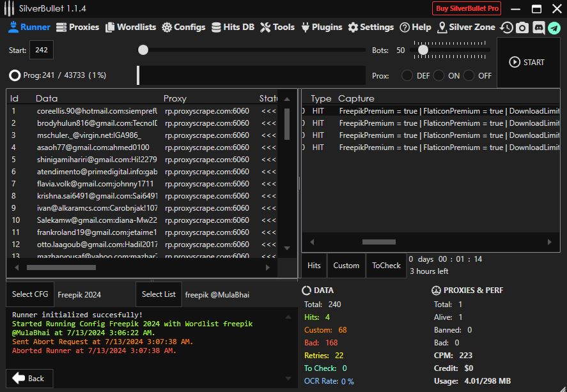Click the 3 hours left text
The image size is (567, 392).
click(429, 271)
